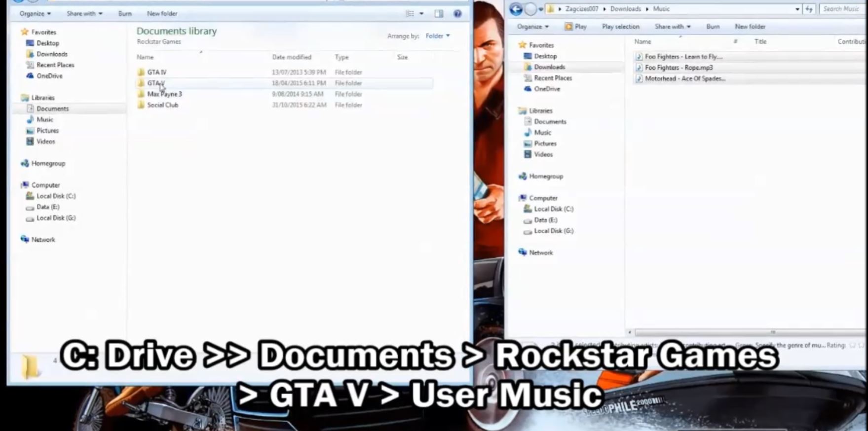
Task: Select Desktop in Music window Favorites
Action: coord(540,56)
